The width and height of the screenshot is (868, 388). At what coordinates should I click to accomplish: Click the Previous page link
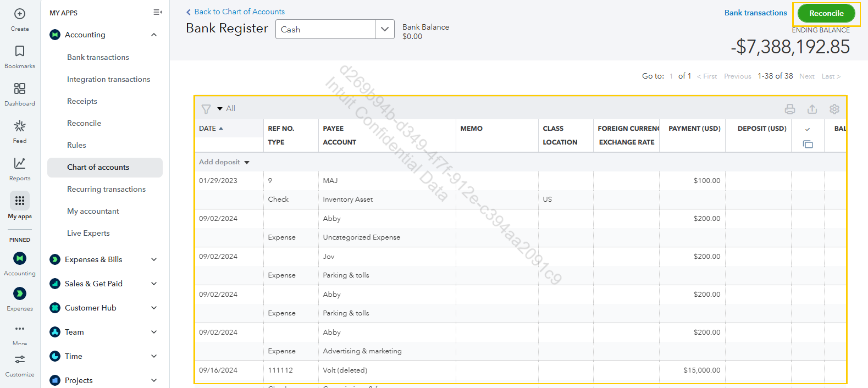(737, 76)
